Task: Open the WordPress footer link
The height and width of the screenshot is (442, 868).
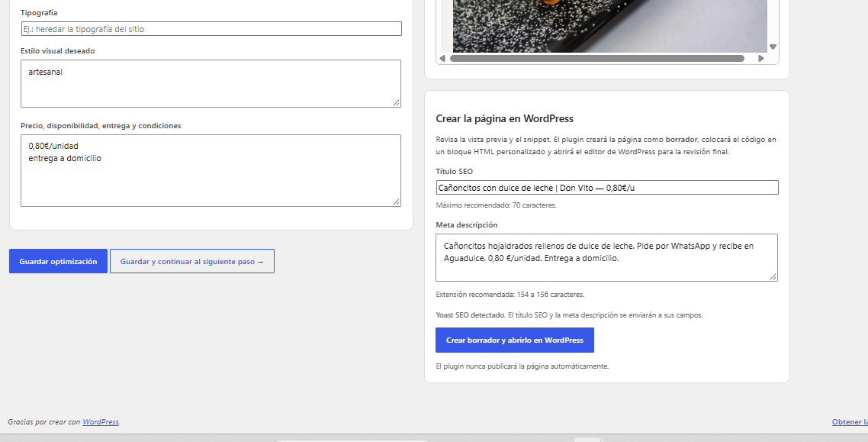Action: (101, 422)
